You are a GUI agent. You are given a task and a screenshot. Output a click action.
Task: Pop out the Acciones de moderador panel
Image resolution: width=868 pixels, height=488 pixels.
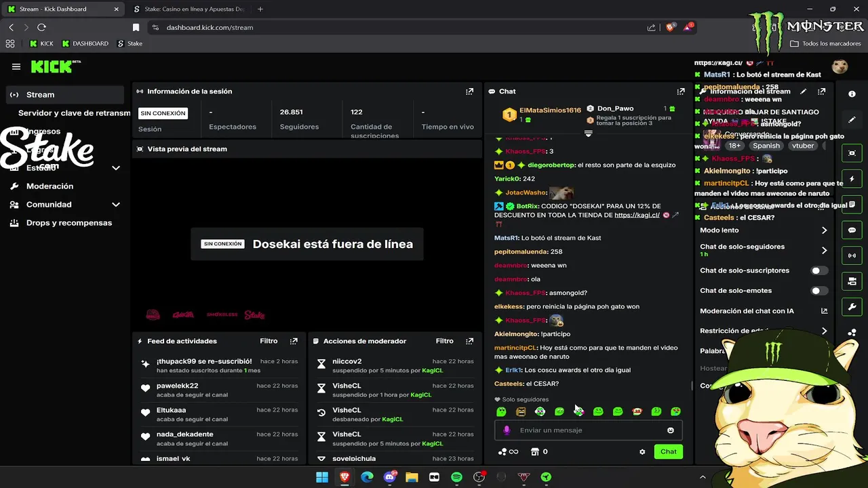[469, 341]
